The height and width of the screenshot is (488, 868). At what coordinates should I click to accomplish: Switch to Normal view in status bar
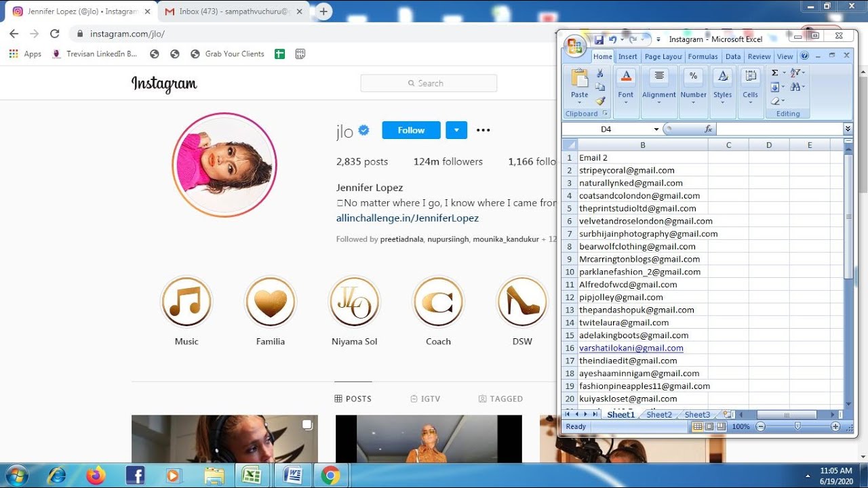click(697, 426)
